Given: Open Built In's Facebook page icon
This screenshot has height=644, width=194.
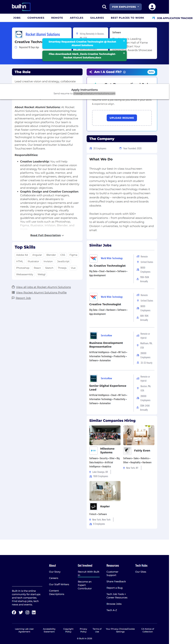Looking at the screenshot, I should coord(14,612).
